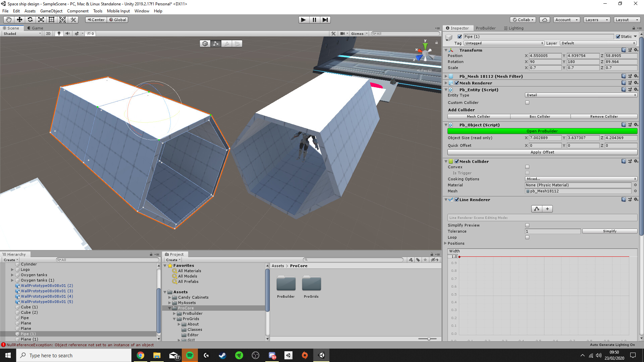Switch to the Game tab

click(x=35, y=28)
